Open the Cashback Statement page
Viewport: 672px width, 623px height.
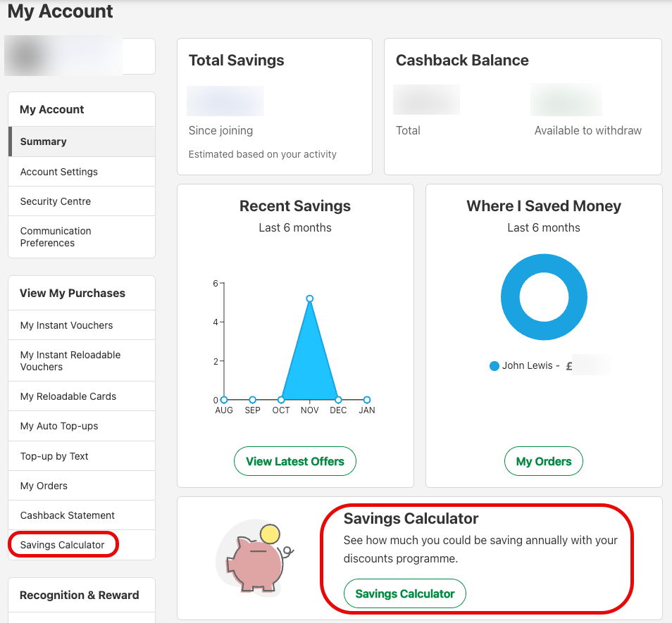tap(68, 515)
